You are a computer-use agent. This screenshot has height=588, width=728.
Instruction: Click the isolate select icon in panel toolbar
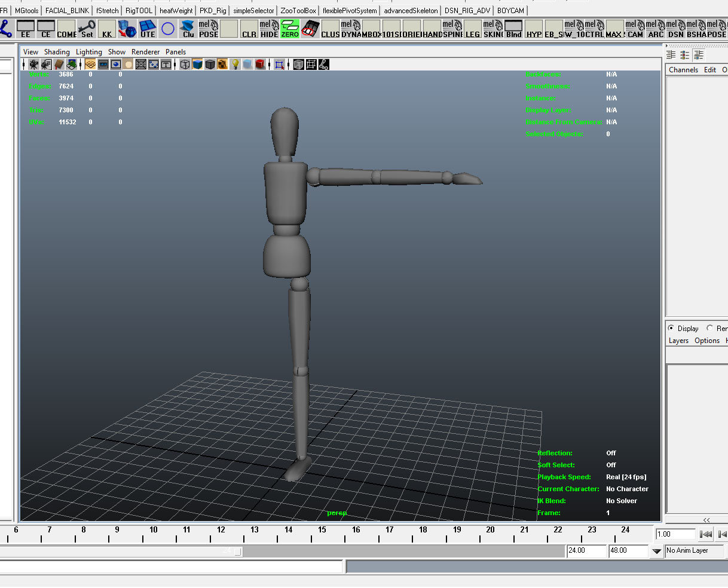pos(279,65)
